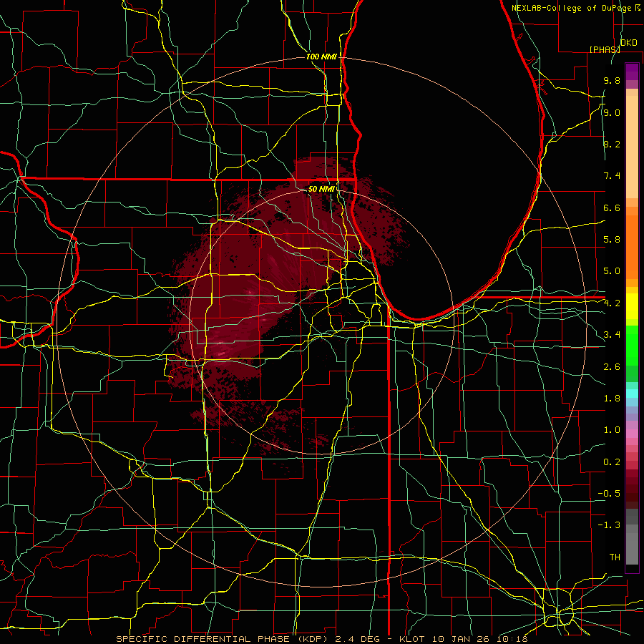Viewport: 644px width, 644px height.
Task: Select the bright yellow color bar segment
Action: [632, 306]
